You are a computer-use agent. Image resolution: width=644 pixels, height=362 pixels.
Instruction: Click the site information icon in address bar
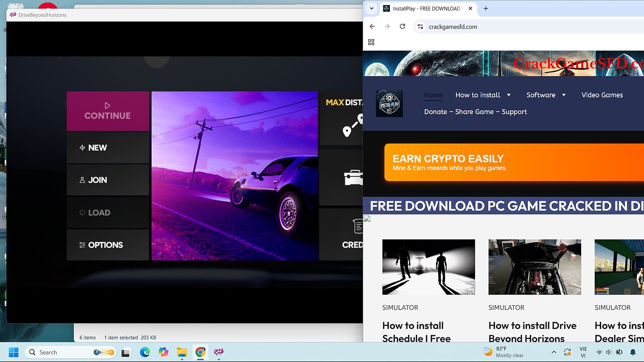point(420,27)
